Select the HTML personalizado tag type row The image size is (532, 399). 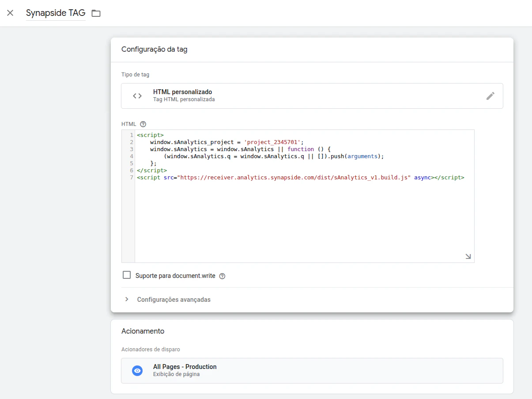pyautogui.click(x=312, y=96)
